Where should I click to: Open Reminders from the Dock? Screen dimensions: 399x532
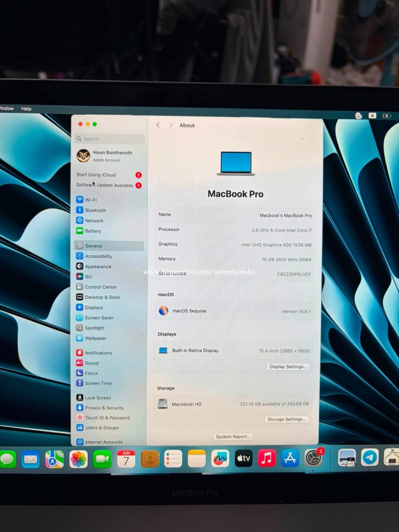[x=173, y=459]
